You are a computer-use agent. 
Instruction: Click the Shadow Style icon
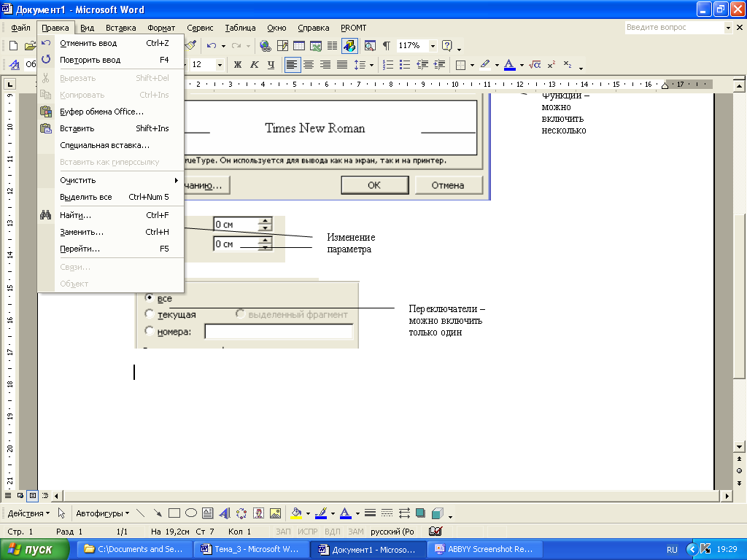(420, 513)
